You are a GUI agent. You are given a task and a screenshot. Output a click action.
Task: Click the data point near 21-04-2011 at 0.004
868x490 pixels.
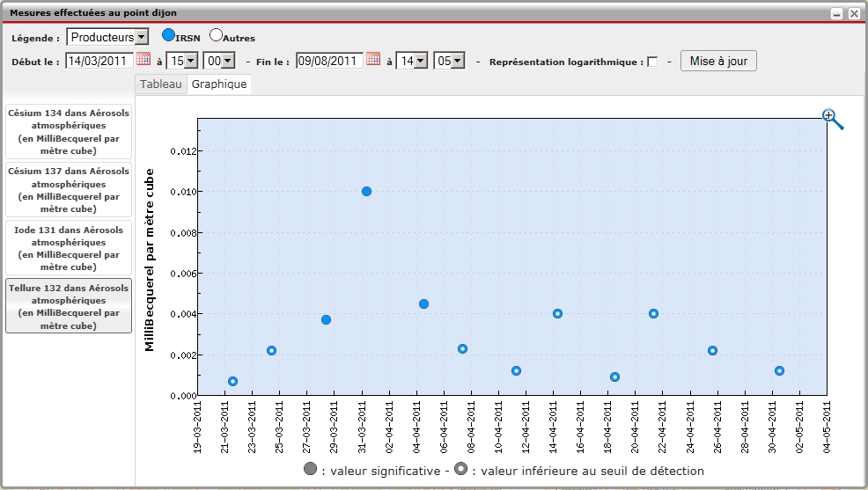click(653, 313)
